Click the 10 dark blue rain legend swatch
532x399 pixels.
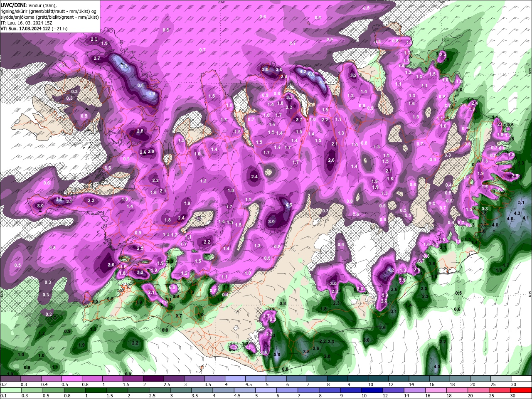click(x=371, y=390)
